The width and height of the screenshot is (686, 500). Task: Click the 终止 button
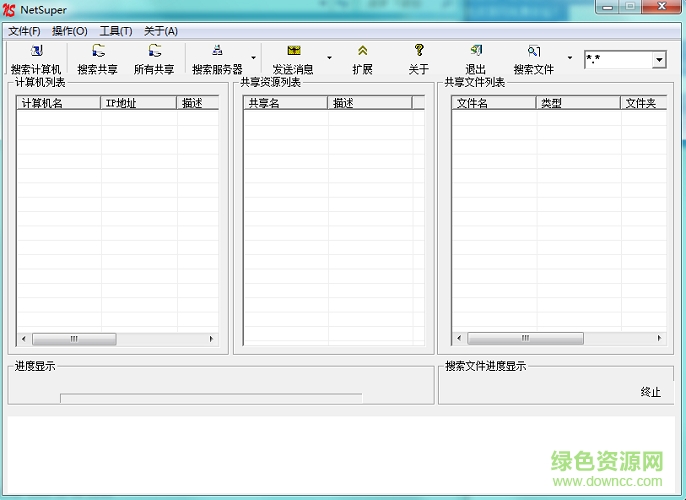(x=651, y=392)
